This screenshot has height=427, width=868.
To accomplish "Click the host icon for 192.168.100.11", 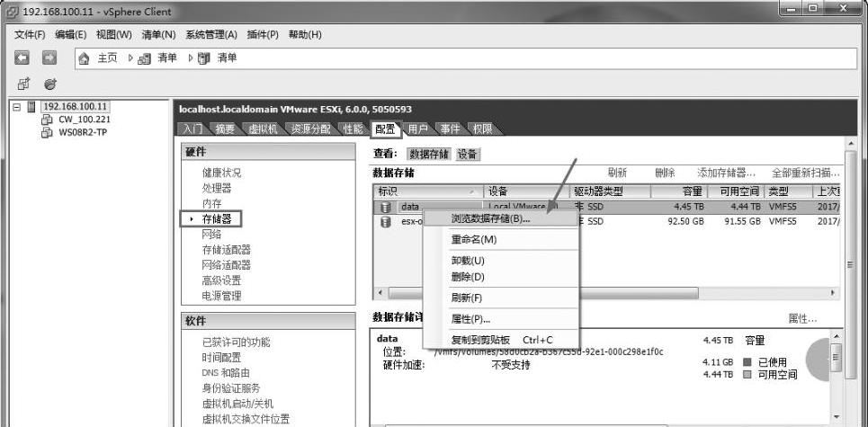I will [31, 106].
